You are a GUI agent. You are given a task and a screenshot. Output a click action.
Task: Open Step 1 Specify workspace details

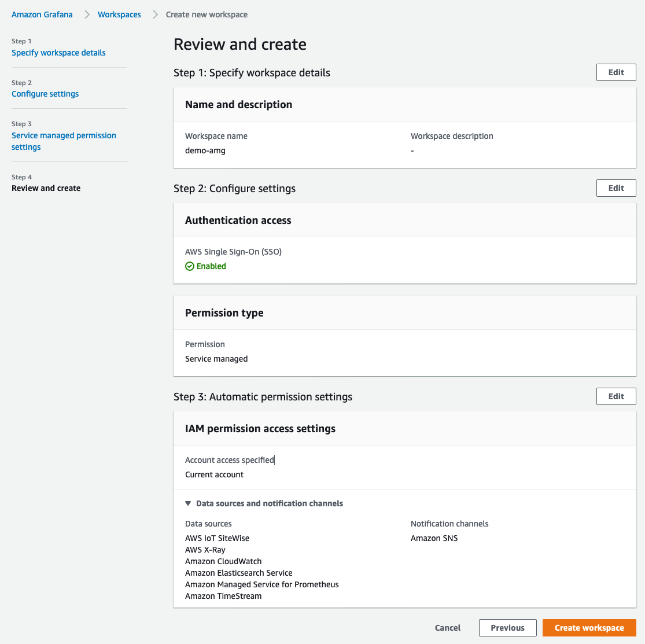pos(58,53)
